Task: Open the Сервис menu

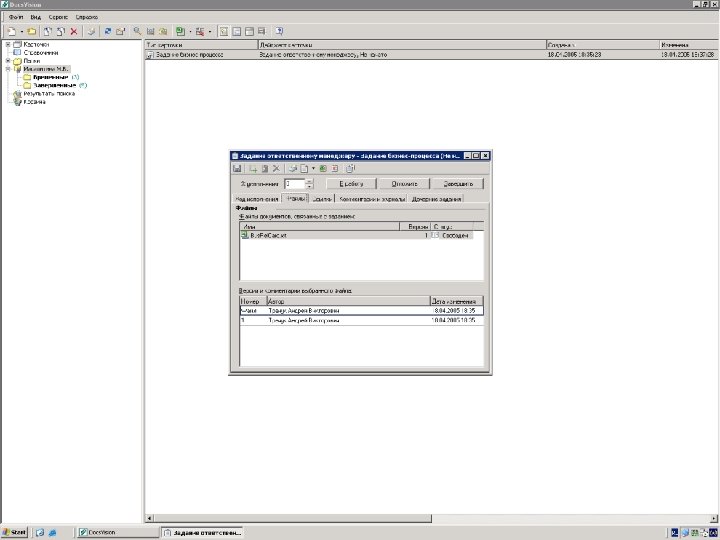Action: pos(58,17)
